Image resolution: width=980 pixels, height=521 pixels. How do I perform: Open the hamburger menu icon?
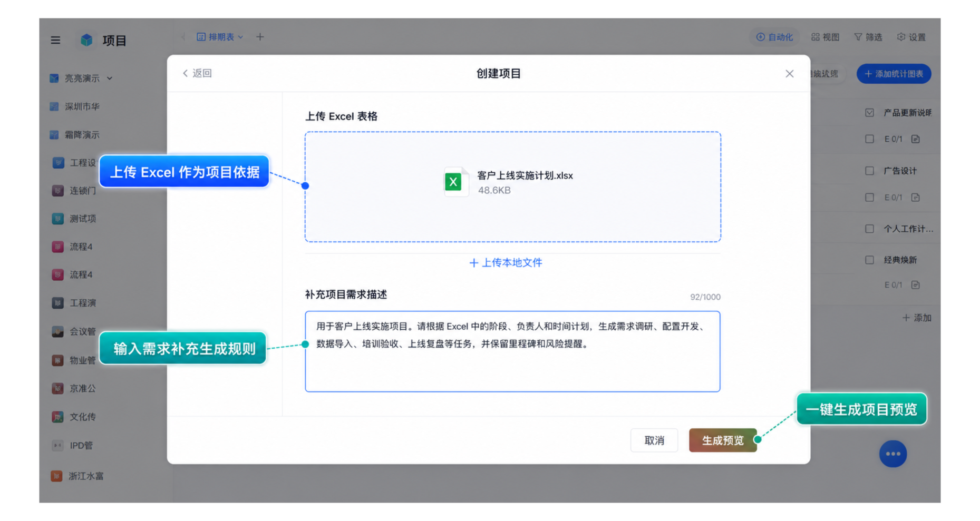coord(55,40)
